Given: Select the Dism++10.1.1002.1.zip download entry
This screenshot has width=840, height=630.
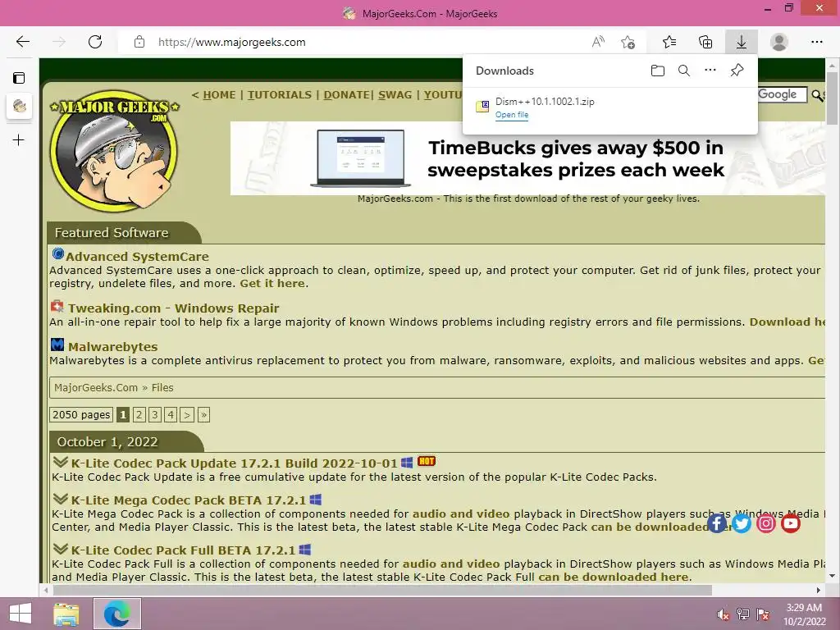Looking at the screenshot, I should point(609,107).
